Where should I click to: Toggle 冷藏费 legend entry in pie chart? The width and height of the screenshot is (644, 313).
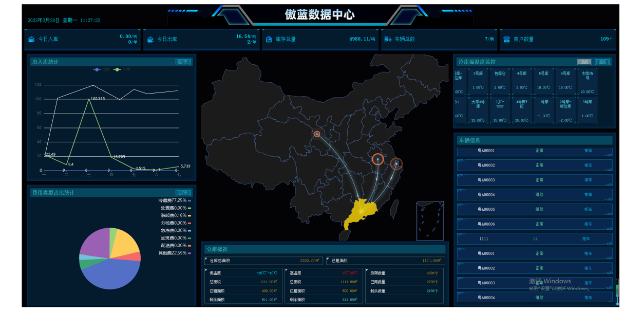174,200
